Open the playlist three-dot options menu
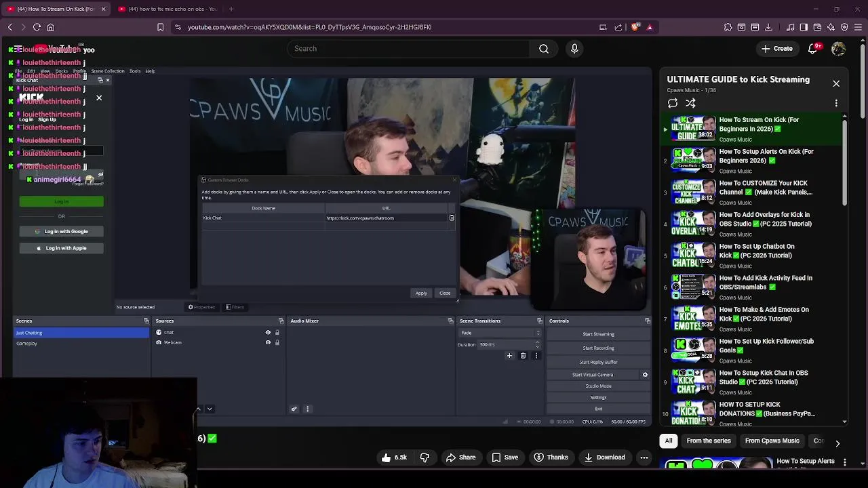This screenshot has height=488, width=868. (836, 103)
